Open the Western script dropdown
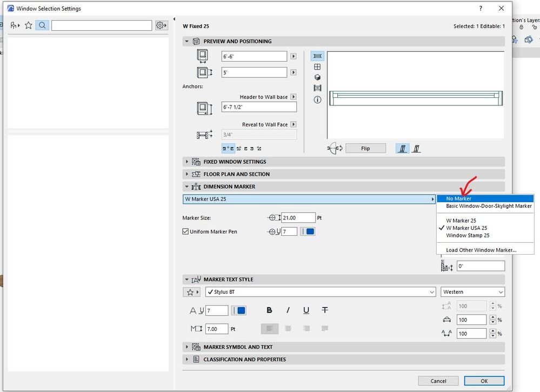Viewport: 540px width, 392px height. pos(472,292)
